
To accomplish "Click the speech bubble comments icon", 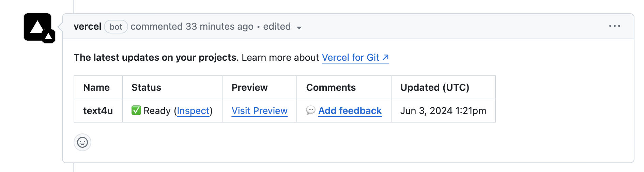I will 310,111.
